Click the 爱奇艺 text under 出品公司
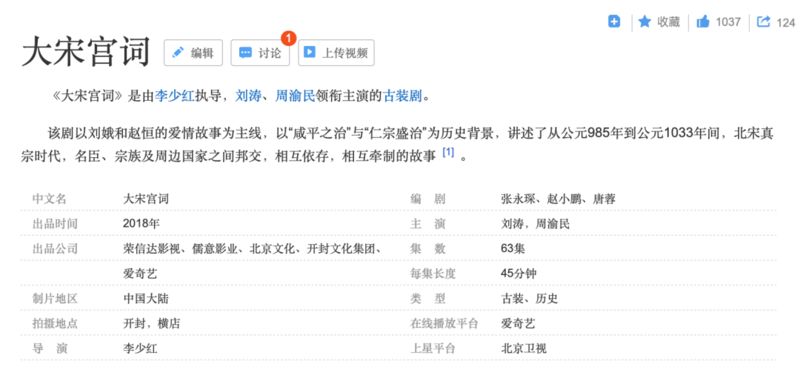800x370 pixels. tap(140, 274)
